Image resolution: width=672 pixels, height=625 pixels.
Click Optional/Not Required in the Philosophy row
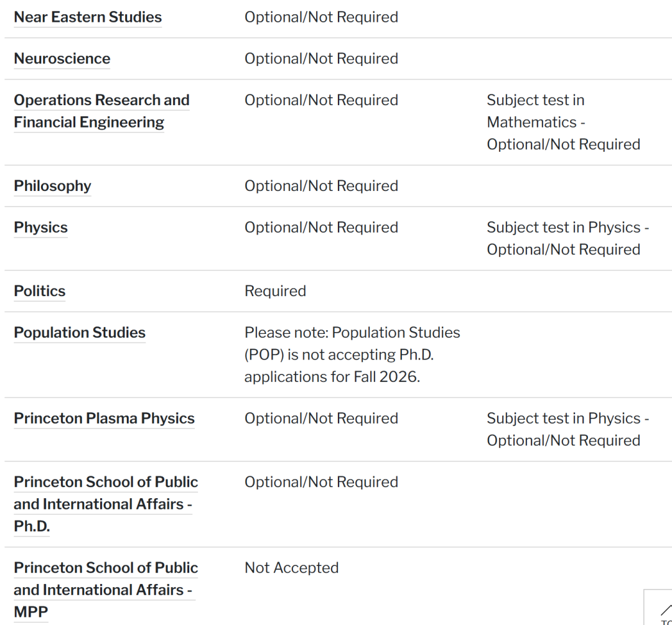(321, 186)
